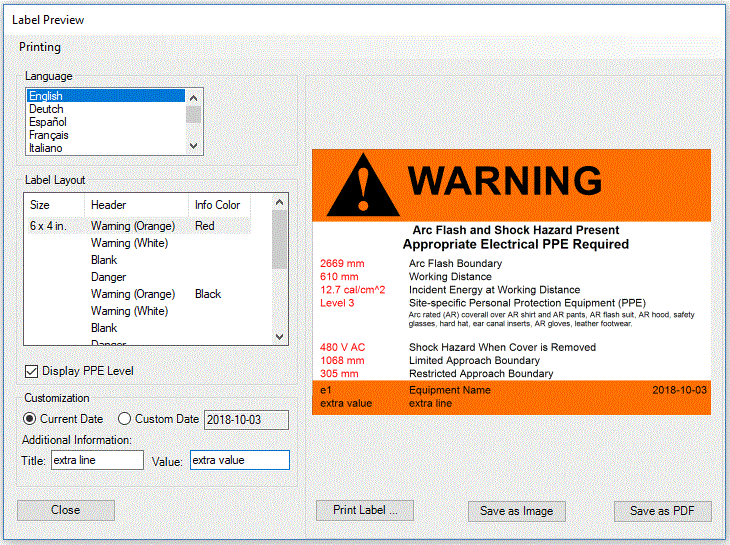Select Warning (White) under Red info color
This screenshot has height=545, width=730.
click(129, 243)
